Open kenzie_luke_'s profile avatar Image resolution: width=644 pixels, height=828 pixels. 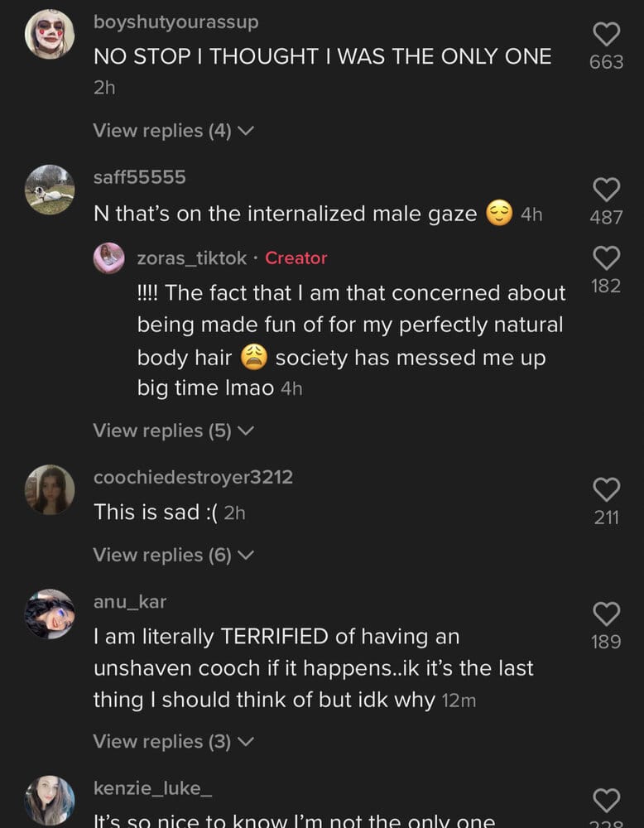[x=50, y=800]
